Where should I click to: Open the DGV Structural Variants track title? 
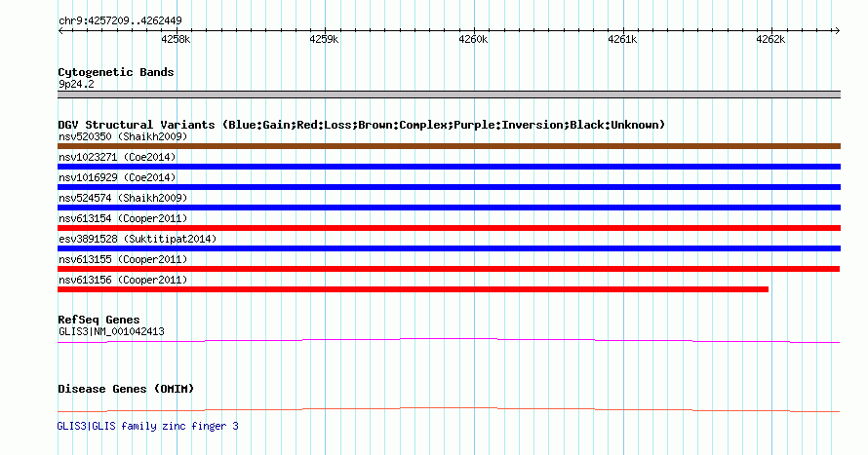(362, 125)
